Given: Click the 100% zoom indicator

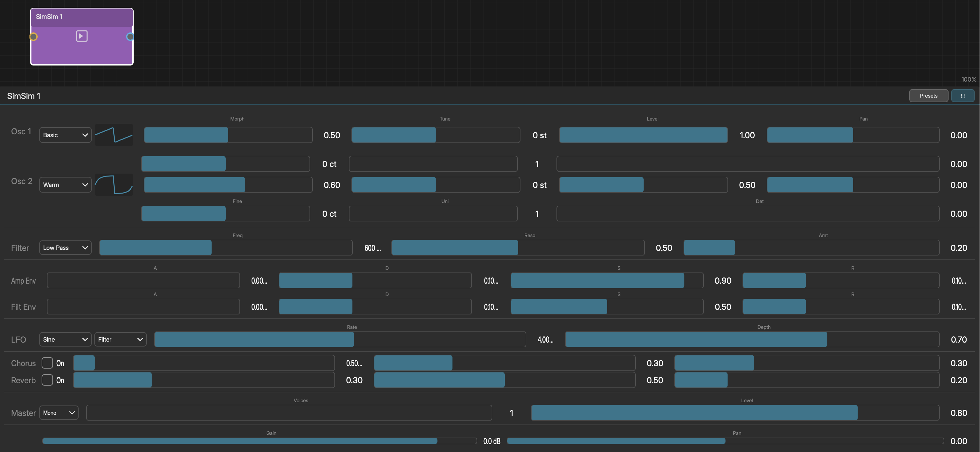Looking at the screenshot, I should pos(969,80).
